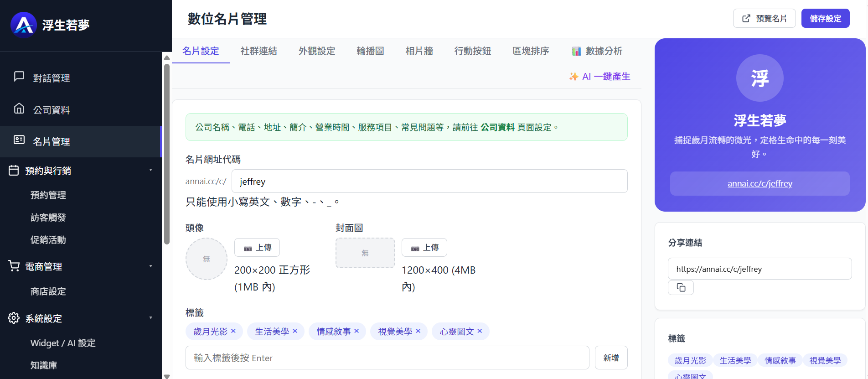Viewport: 868px width, 379px height.
Task: Click the 分享連結 URL field
Action: (x=759, y=269)
